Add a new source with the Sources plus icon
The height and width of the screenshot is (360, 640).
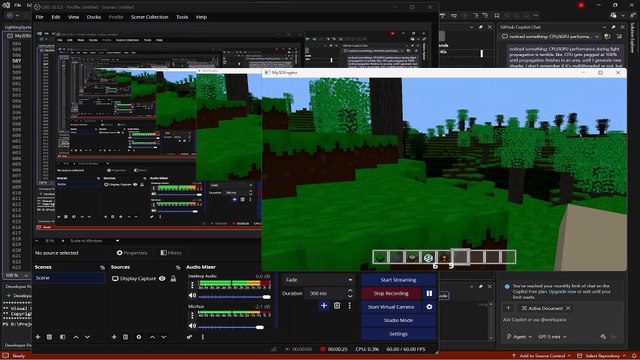point(114,337)
